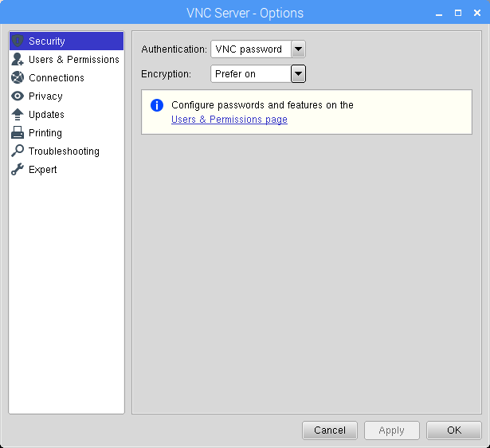Open the Updates category
The image size is (490, 448).
click(66, 115)
